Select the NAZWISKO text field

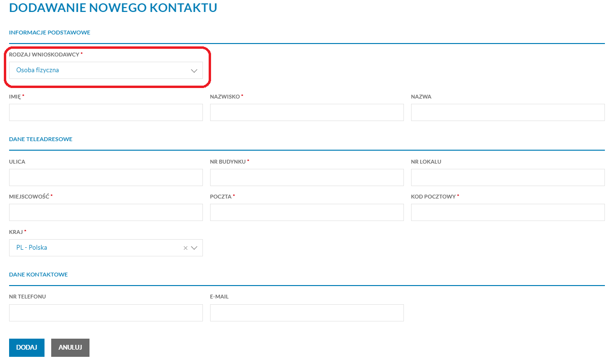tap(306, 112)
